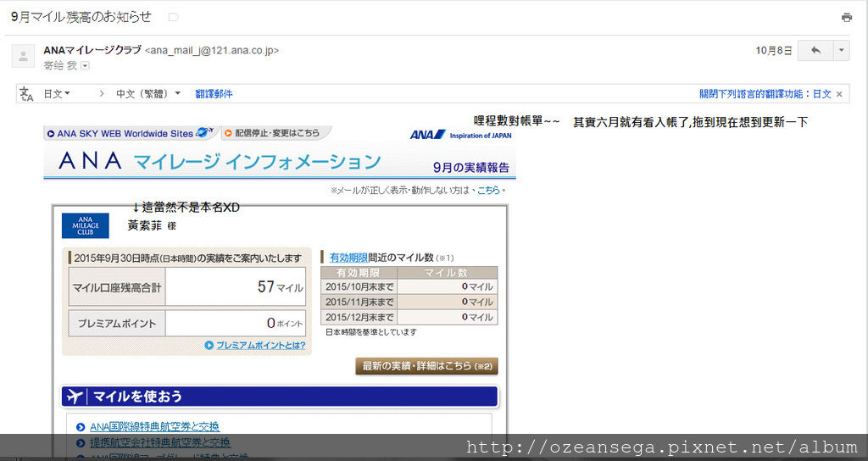This screenshot has width=868, height=461.
Task: Click the 2015/10月末まで expiry row
Action: click(409, 286)
